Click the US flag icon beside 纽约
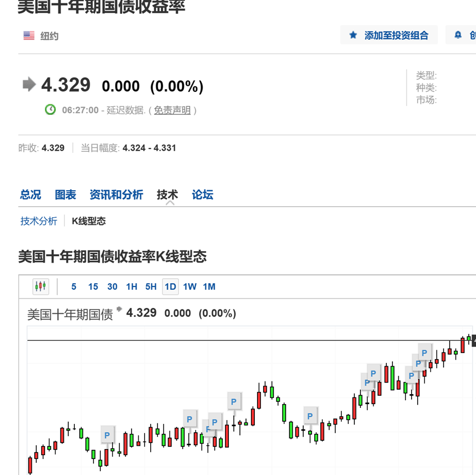The image size is (476, 475). (29, 36)
